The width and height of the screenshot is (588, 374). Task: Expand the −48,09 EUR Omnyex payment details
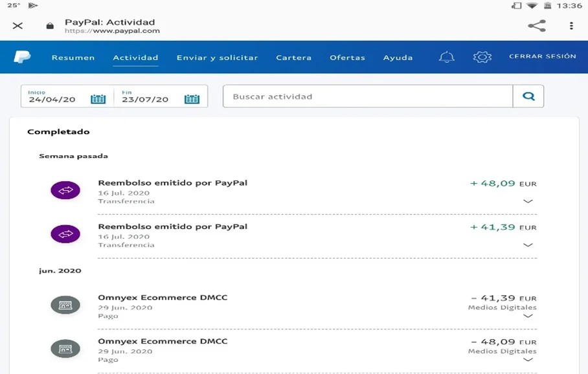pyautogui.click(x=528, y=360)
